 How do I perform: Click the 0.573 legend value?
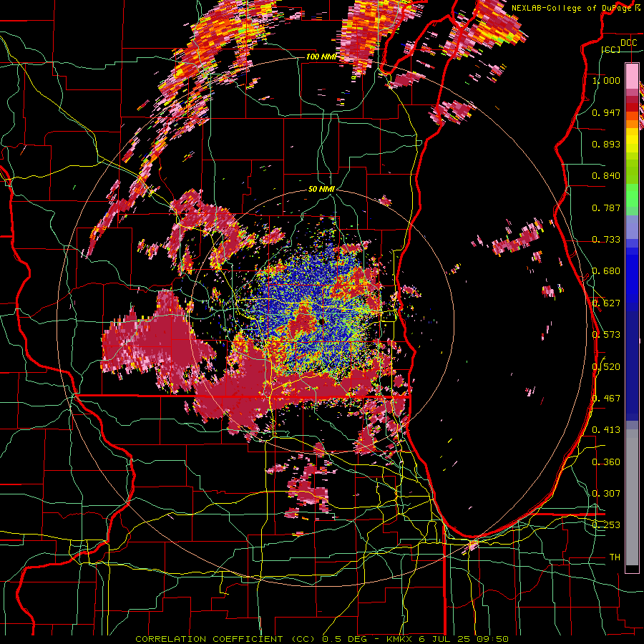click(606, 335)
